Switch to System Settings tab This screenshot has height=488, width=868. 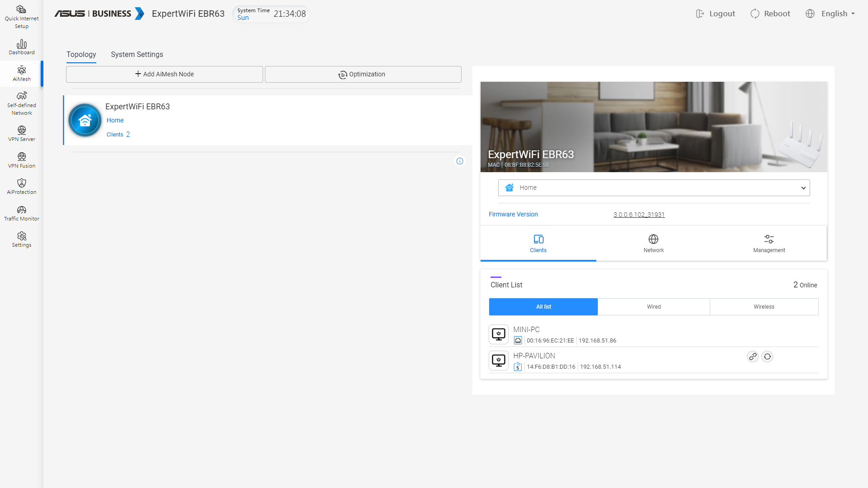[x=137, y=54]
